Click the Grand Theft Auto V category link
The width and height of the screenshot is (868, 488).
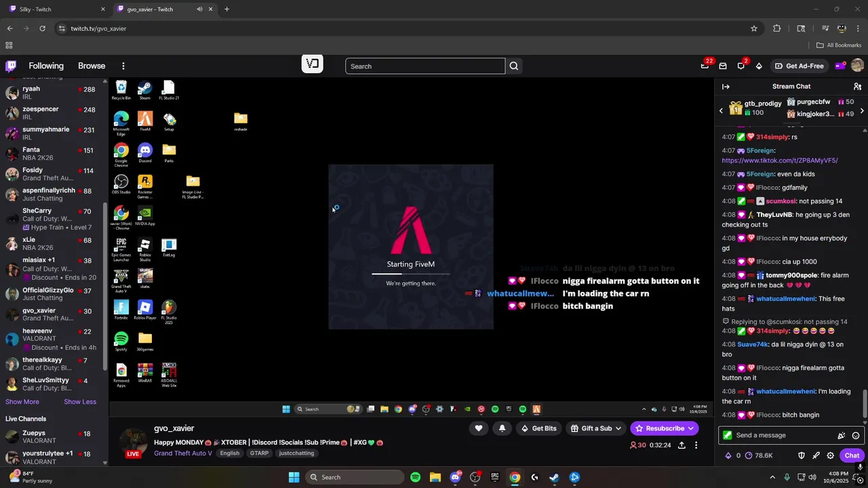[x=183, y=453]
